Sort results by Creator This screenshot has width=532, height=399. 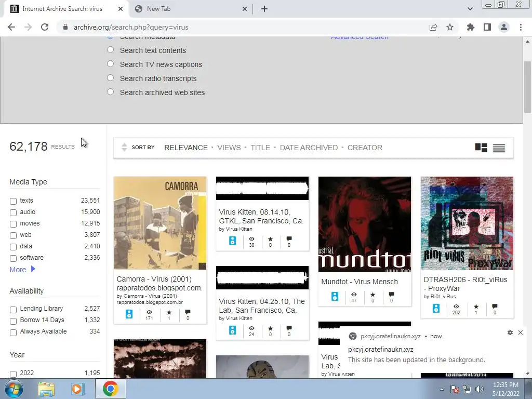(x=365, y=148)
